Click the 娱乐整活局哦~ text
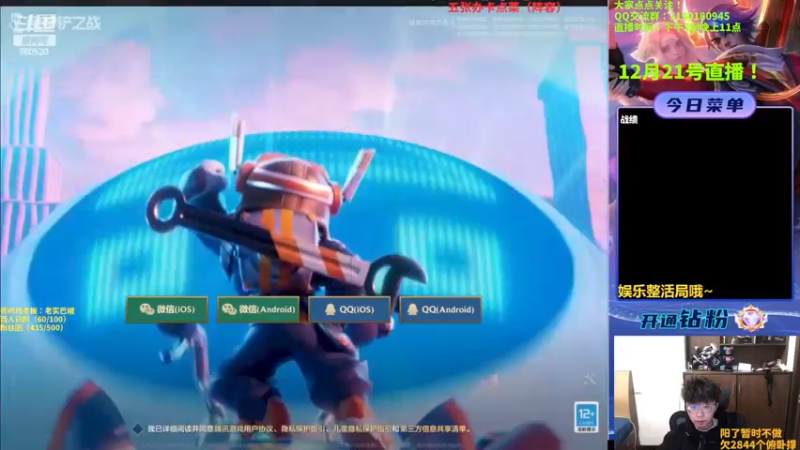 665,291
